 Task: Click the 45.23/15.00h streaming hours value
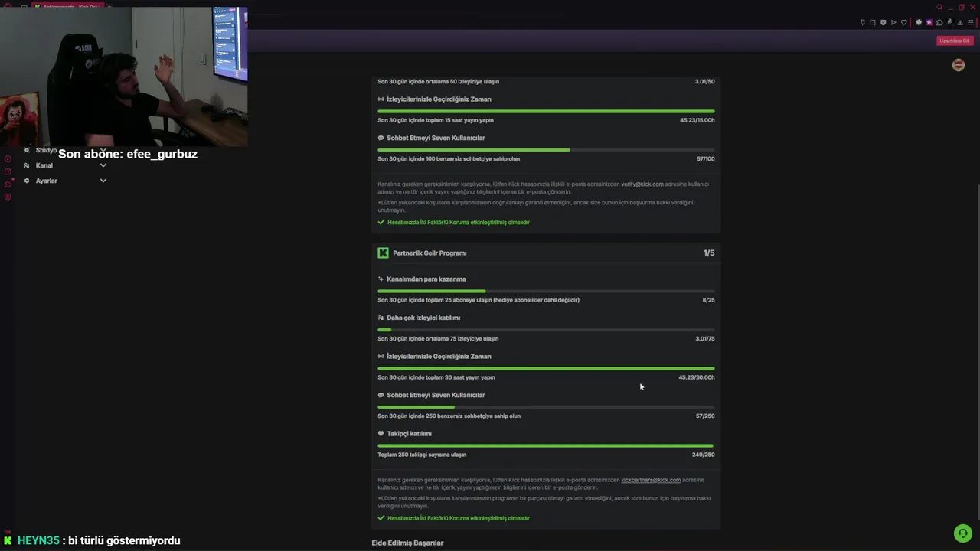click(x=697, y=120)
